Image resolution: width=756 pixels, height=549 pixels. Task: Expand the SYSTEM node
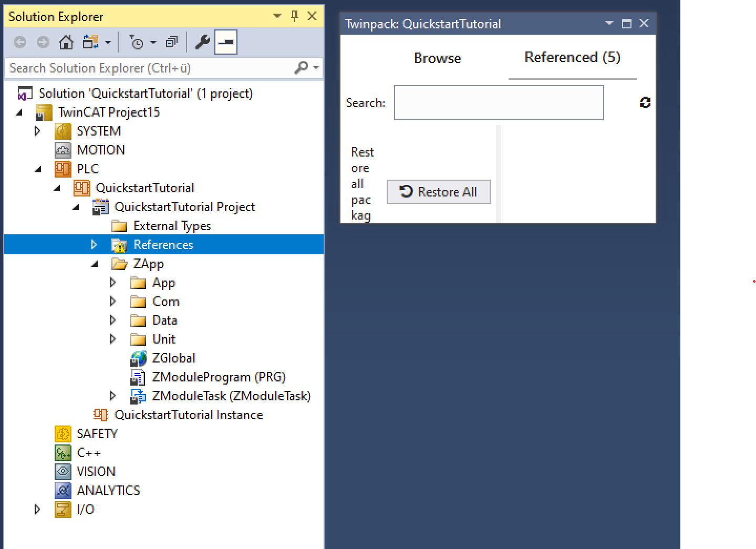click(x=37, y=131)
